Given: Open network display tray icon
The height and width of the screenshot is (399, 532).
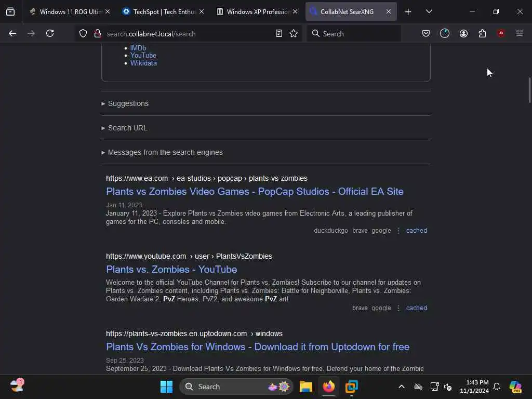Looking at the screenshot, I should click(434, 387).
